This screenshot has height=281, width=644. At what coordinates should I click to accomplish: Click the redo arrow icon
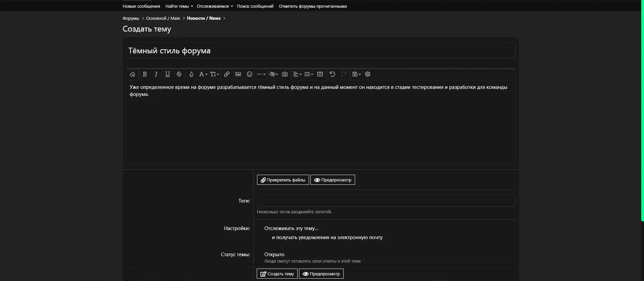click(344, 74)
